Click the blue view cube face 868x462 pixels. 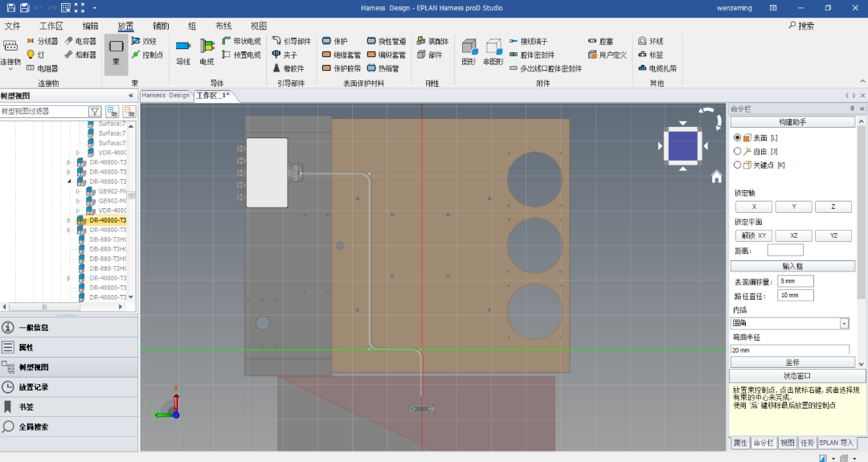click(683, 146)
